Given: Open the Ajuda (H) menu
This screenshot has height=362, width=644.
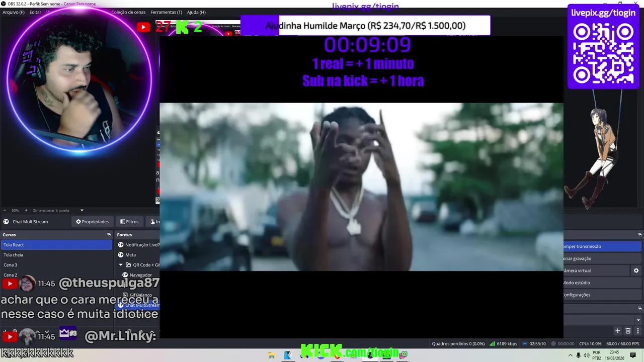Looking at the screenshot, I should (196, 12).
